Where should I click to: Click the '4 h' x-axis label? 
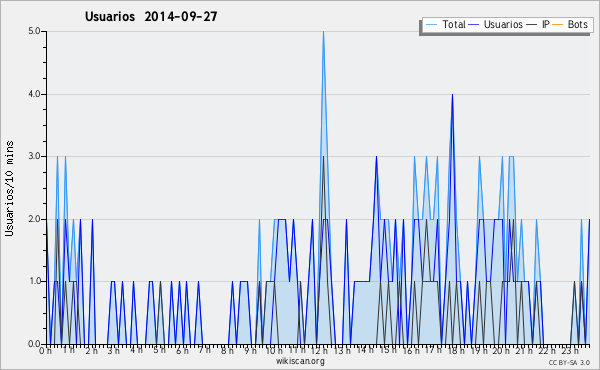click(x=136, y=350)
